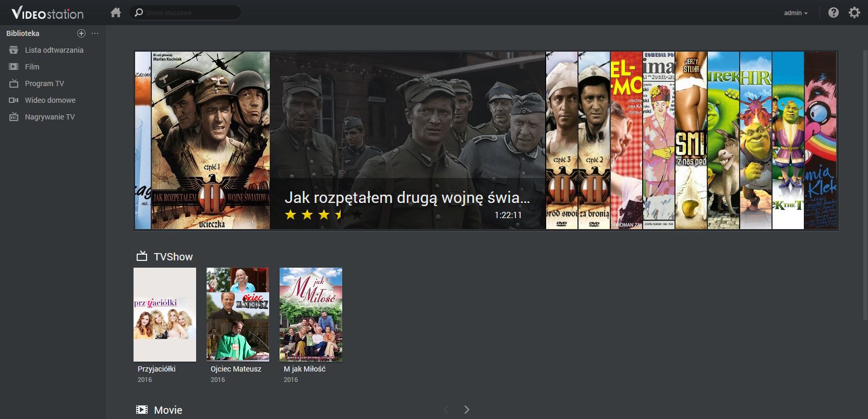Click the Movie section film icon
868x419 pixels.
[142, 410]
